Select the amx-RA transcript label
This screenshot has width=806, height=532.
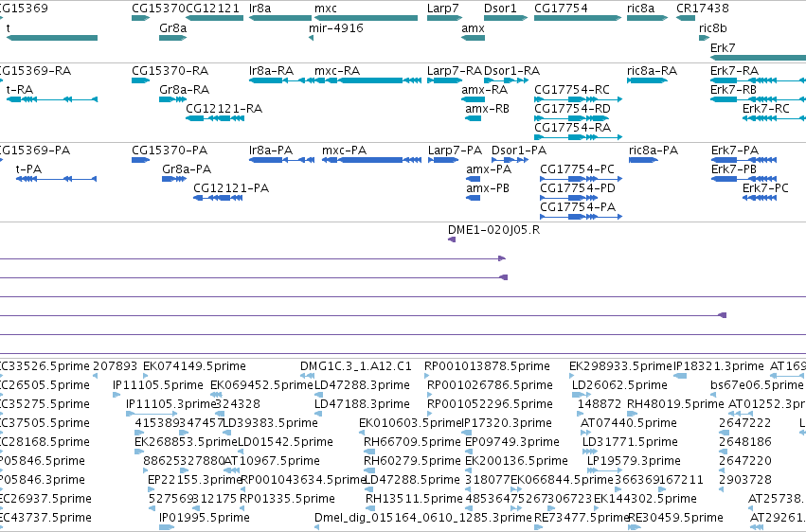(485, 90)
